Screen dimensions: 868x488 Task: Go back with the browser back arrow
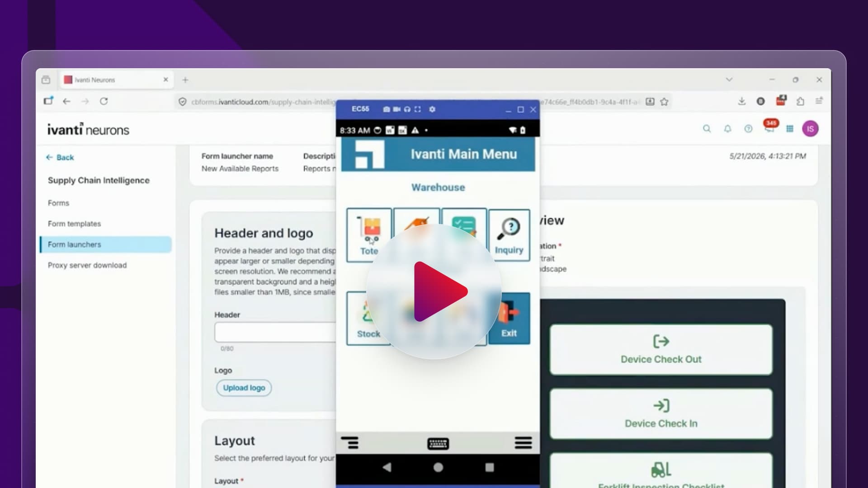click(x=67, y=101)
